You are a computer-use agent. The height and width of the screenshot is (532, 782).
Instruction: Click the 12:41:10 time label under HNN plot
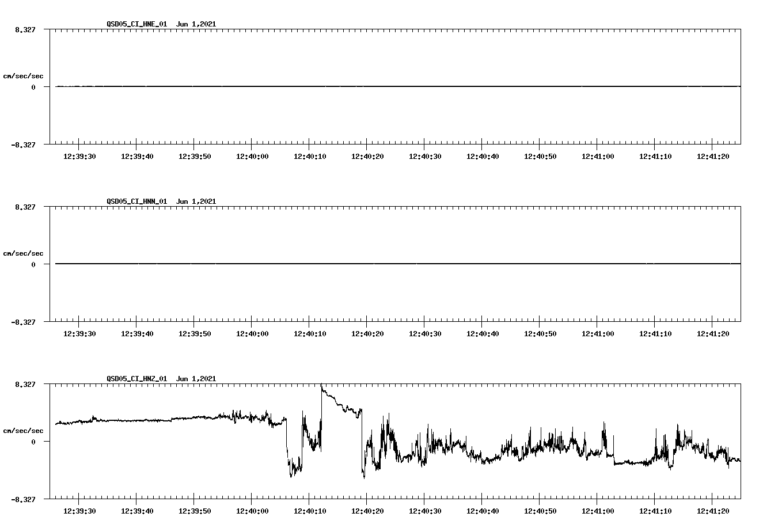tap(655, 334)
